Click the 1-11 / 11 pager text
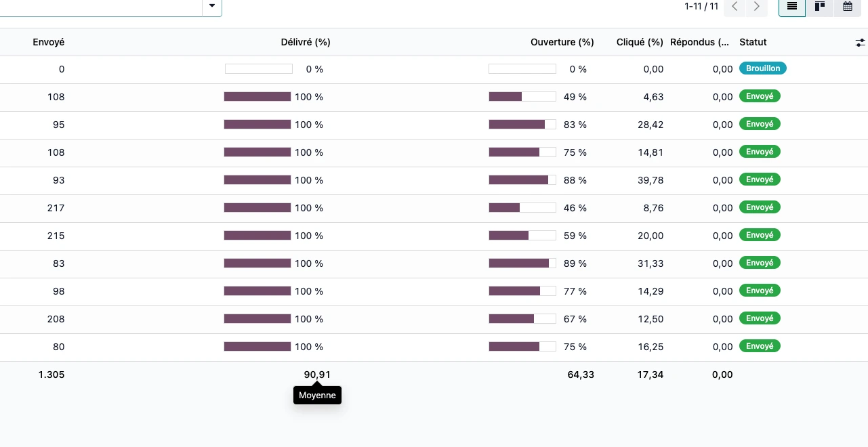 701,7
